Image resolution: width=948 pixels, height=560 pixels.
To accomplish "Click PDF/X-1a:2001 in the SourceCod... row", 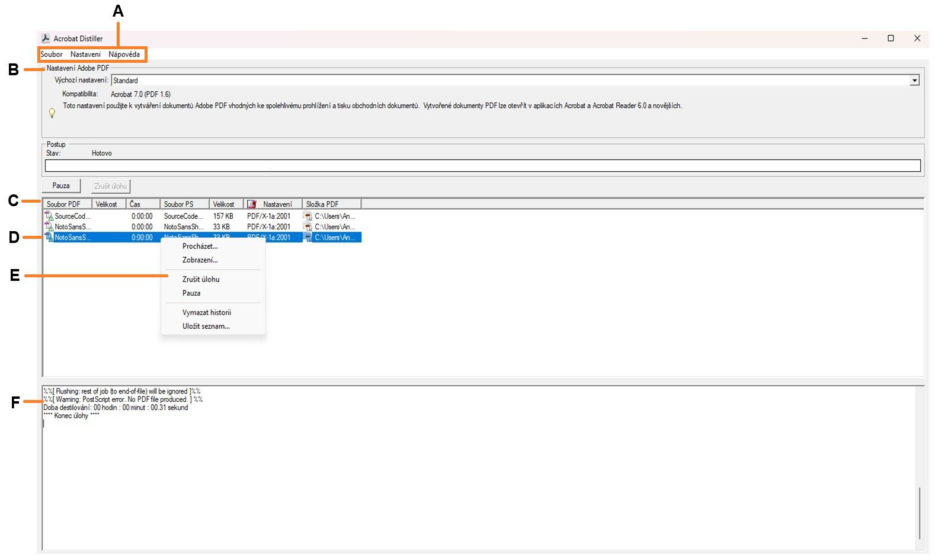I will coord(269,216).
